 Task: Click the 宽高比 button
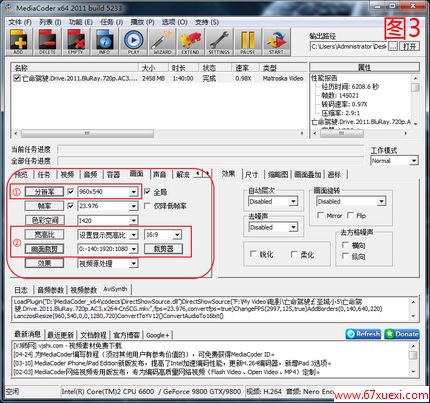pos(44,235)
